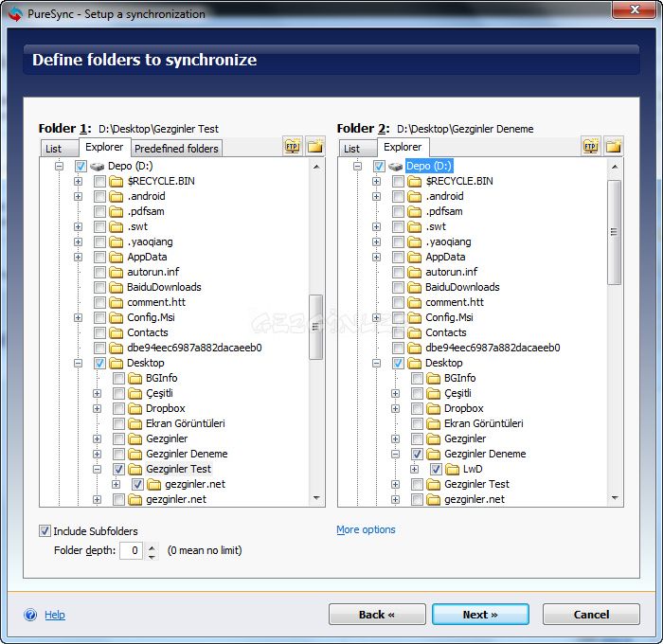Select Ekran Görüntüleri in Folder 1 tree
This screenshot has height=644, width=663.
pyautogui.click(x=186, y=423)
